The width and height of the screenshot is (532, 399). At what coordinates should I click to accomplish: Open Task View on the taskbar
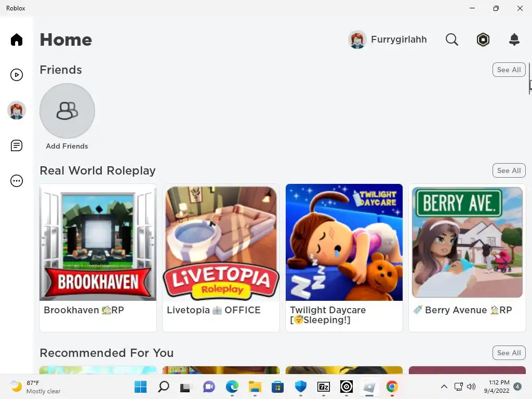[x=185, y=387]
